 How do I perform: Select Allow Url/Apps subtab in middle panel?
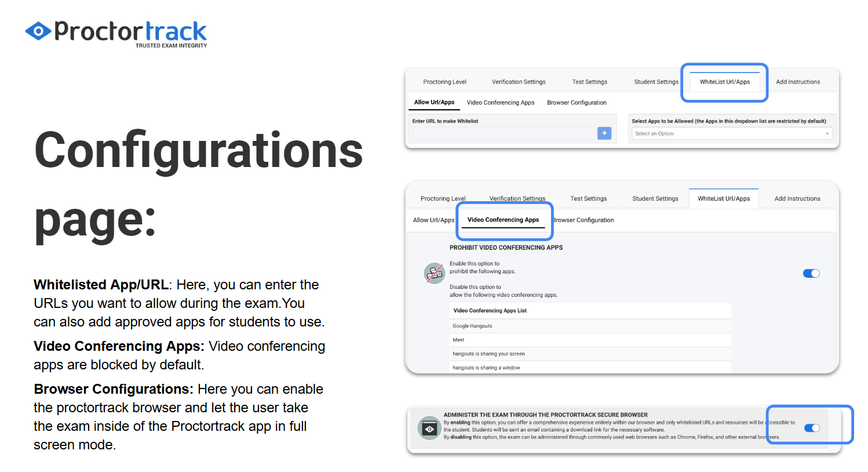tap(433, 220)
